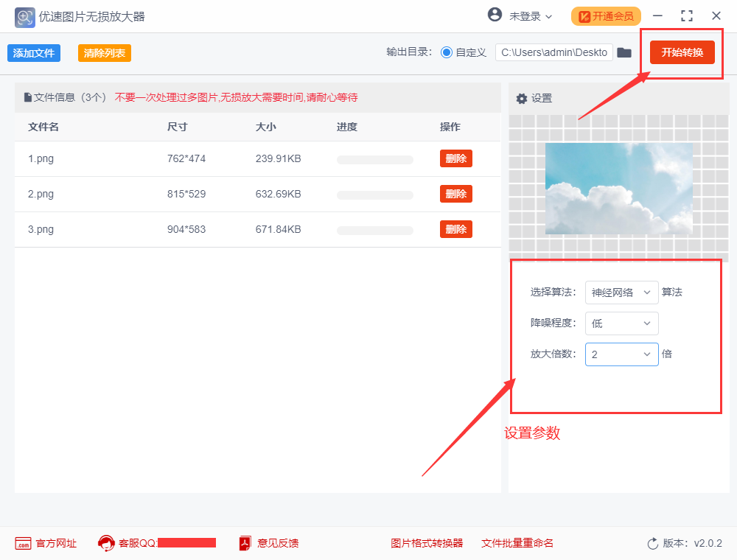
Task: Open the 图片格式转换器 link
Action: (427, 544)
